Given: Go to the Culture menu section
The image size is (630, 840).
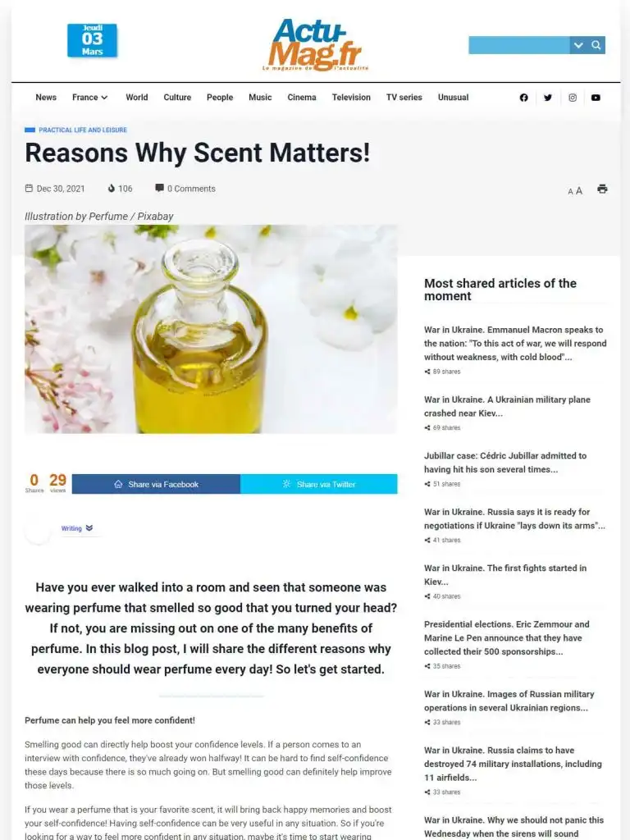Looking at the screenshot, I should [x=177, y=98].
